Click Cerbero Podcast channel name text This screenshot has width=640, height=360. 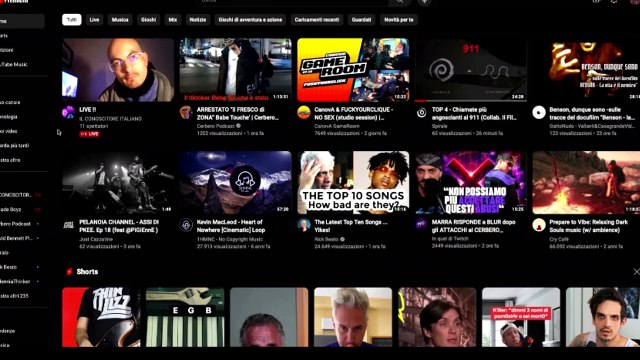[216, 126]
